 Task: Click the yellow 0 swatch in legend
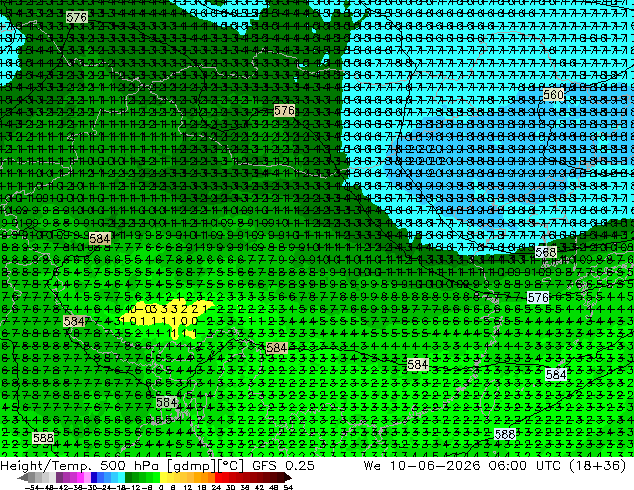(x=163, y=477)
